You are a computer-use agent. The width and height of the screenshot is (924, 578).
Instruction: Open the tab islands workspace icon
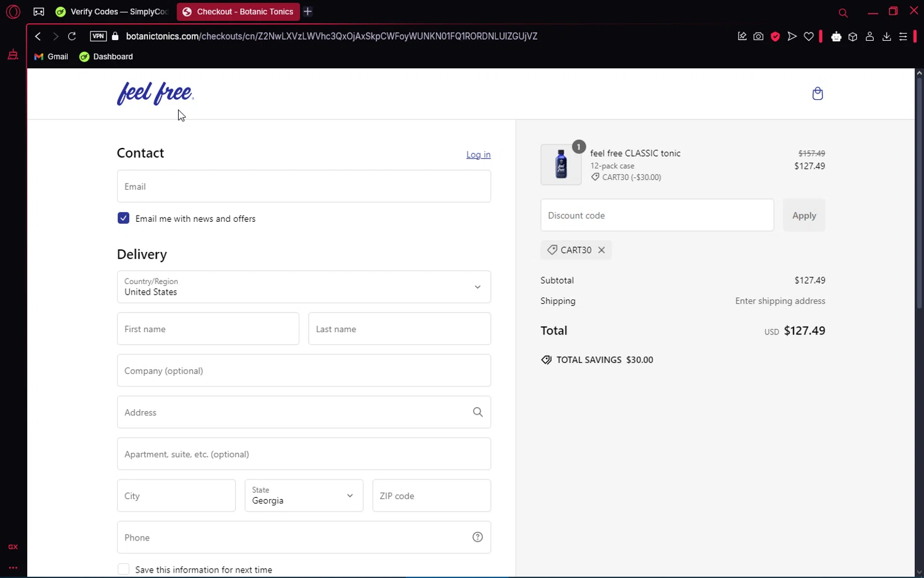click(39, 12)
